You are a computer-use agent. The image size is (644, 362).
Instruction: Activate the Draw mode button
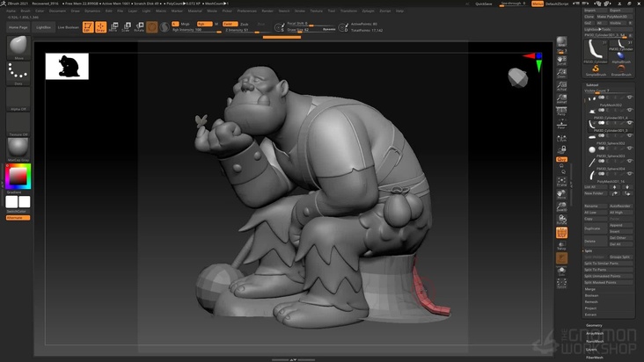(x=100, y=27)
